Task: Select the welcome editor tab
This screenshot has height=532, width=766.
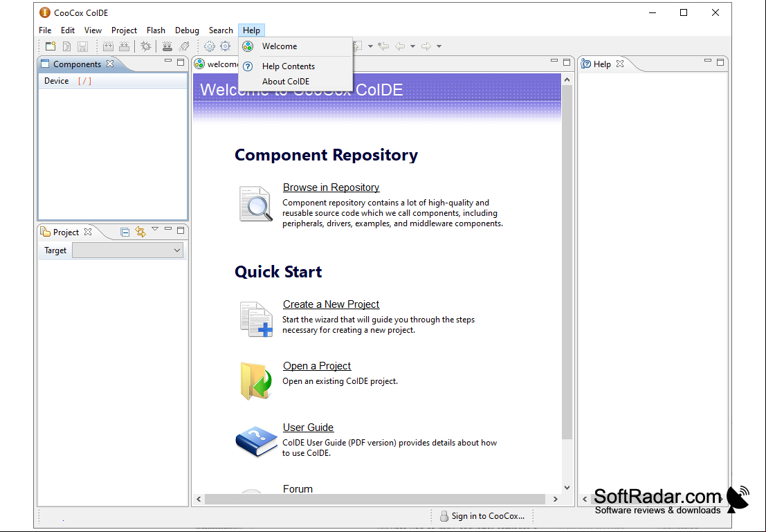Action: coord(217,64)
